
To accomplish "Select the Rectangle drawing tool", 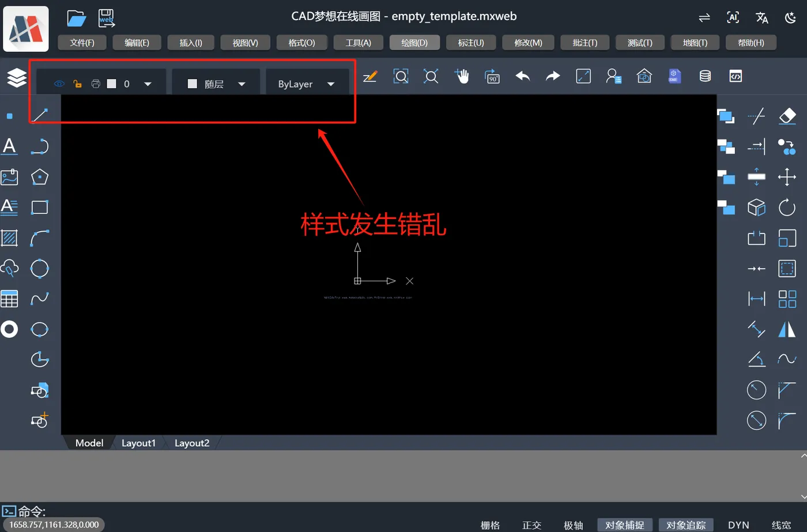I will pyautogui.click(x=40, y=207).
